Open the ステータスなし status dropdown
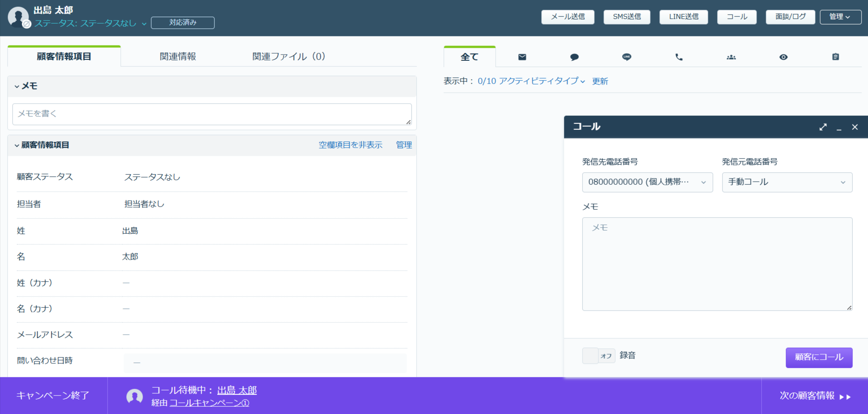 pos(90,23)
